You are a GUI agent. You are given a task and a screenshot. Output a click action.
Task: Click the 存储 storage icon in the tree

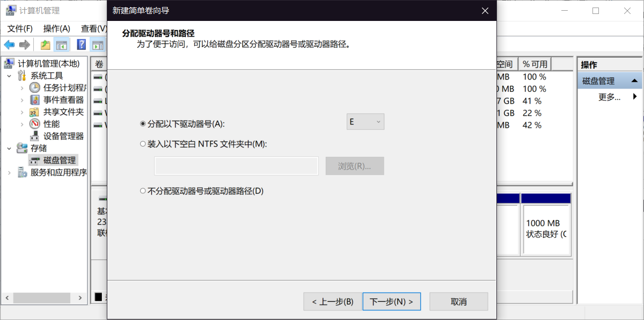coord(22,148)
